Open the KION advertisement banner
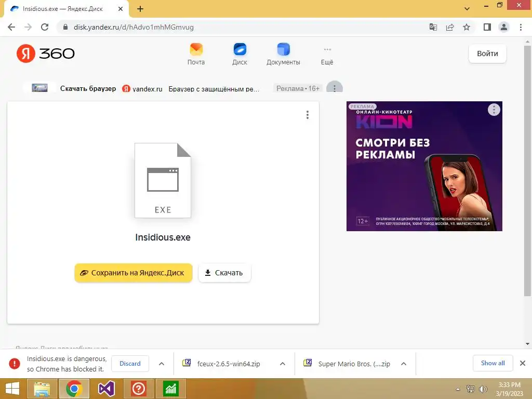This screenshot has height=399, width=532. click(x=424, y=166)
